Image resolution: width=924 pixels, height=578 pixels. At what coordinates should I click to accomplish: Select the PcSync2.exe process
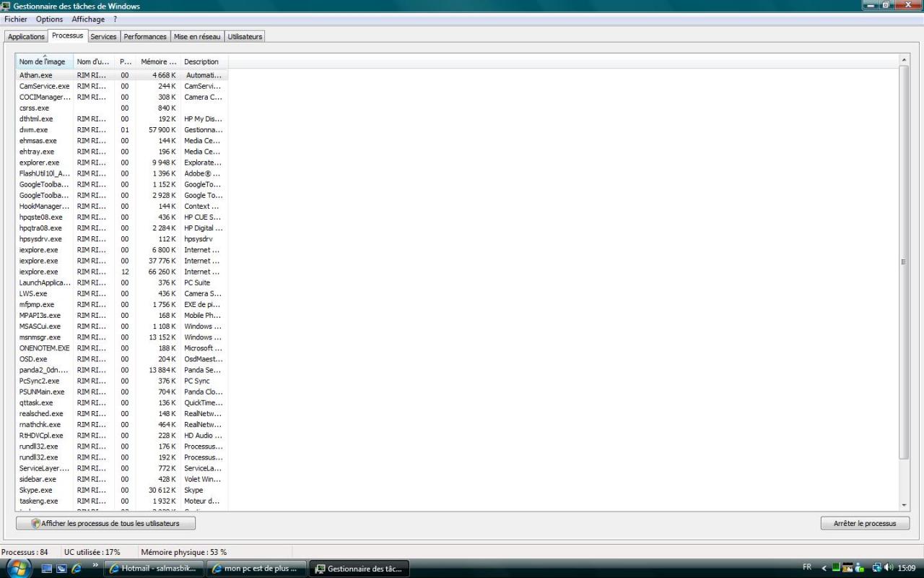point(121,381)
